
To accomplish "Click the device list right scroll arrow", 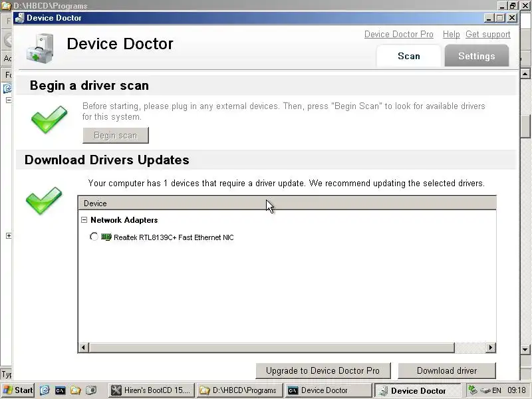I will click(490, 347).
